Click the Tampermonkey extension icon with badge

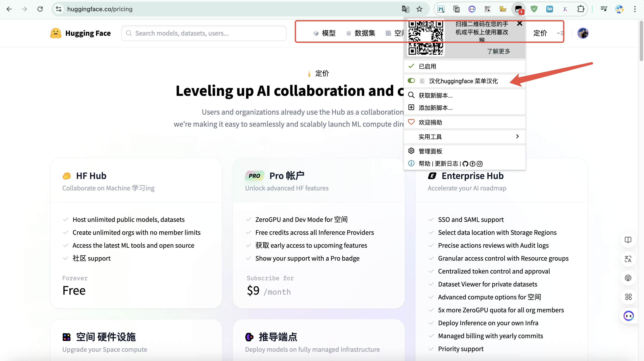[x=519, y=9]
